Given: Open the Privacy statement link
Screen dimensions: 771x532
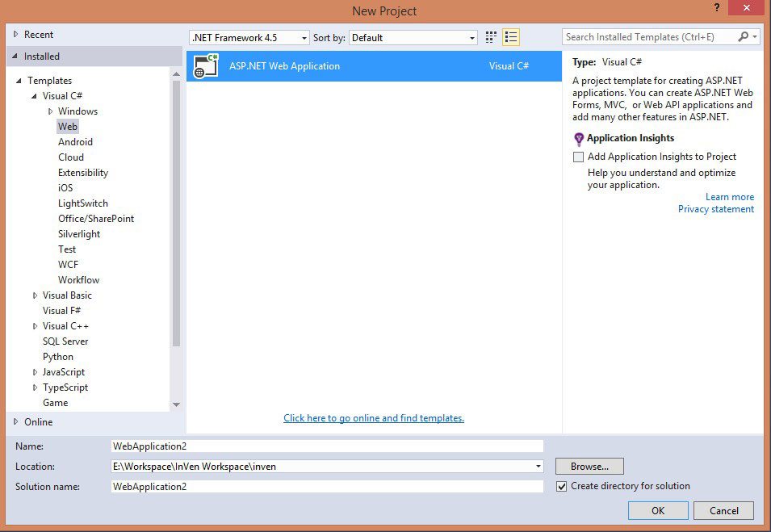Looking at the screenshot, I should tap(715, 209).
